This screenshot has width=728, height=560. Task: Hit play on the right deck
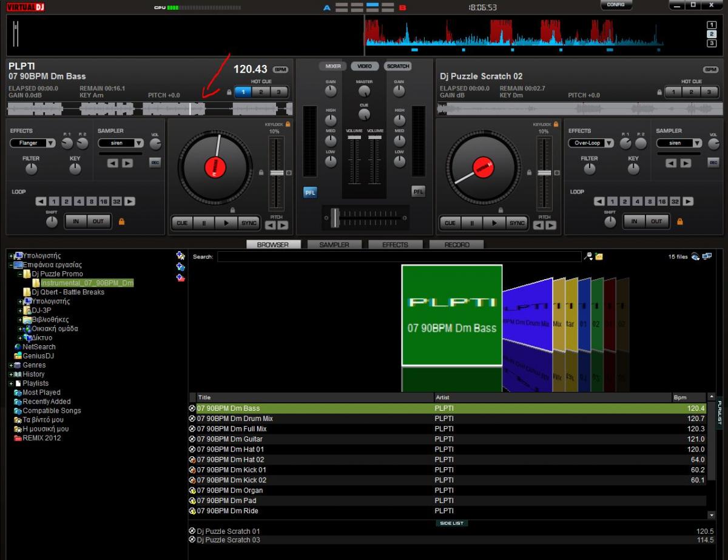[494, 223]
